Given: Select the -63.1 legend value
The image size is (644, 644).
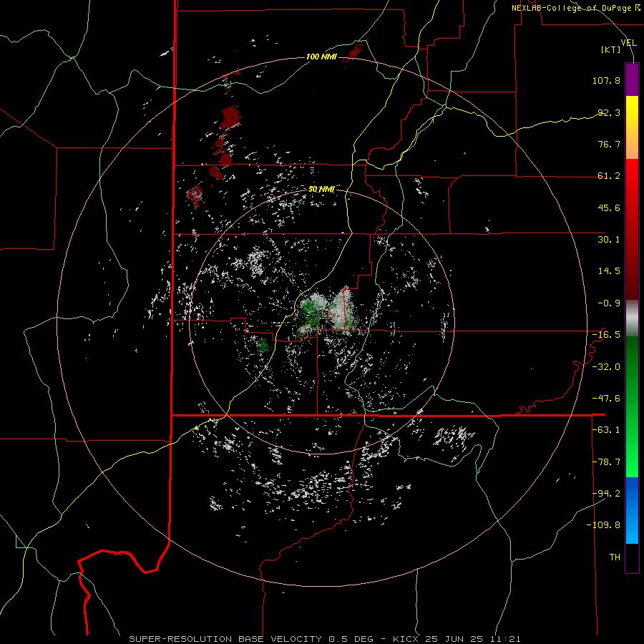Looking at the screenshot, I should [606, 430].
